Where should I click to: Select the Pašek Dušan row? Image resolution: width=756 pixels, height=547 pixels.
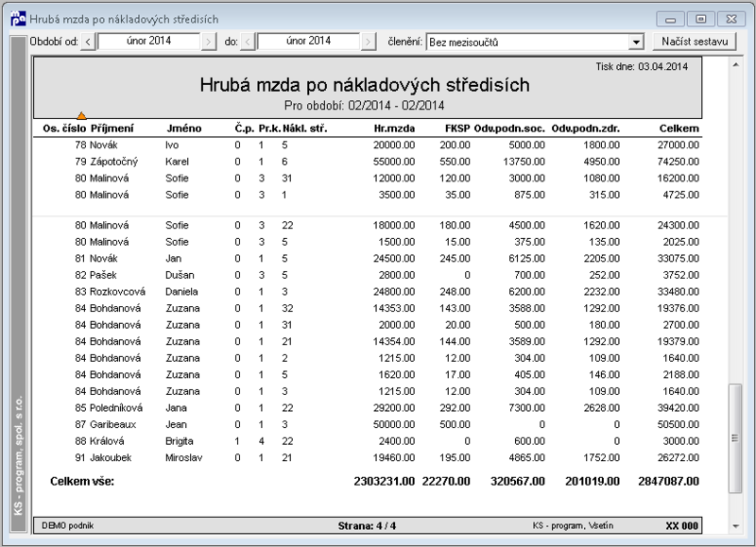[x=368, y=275]
